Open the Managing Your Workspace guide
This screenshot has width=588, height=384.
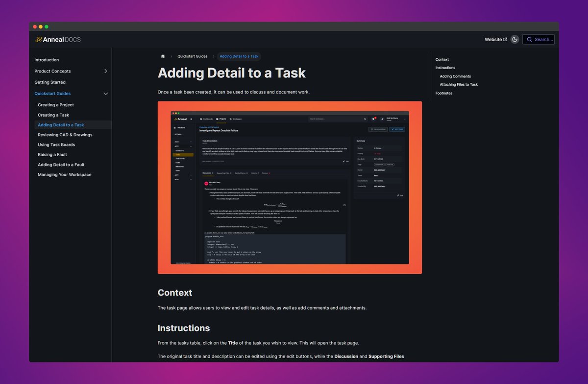65,174
